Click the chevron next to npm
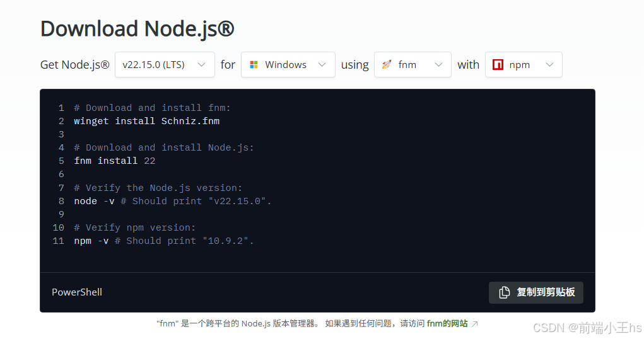The height and width of the screenshot is (339, 644). point(549,64)
